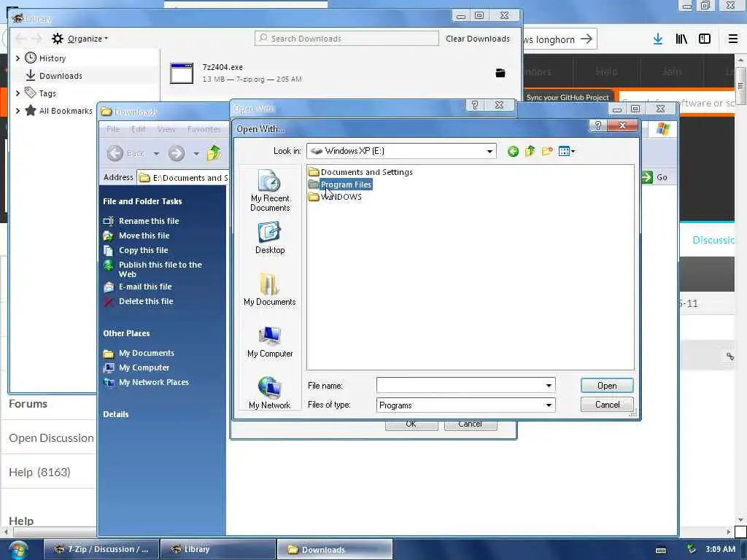The height and width of the screenshot is (560, 747).
Task: Open the View Menu dropdown icon
Action: click(566, 152)
